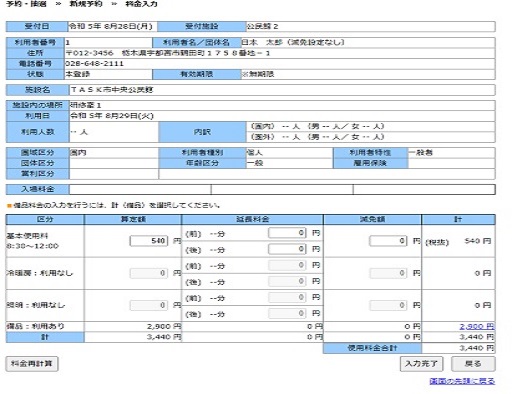This screenshot has width=512, height=394.
Task: Click the 冷暖房 算定額 input field
Action: [149, 273]
